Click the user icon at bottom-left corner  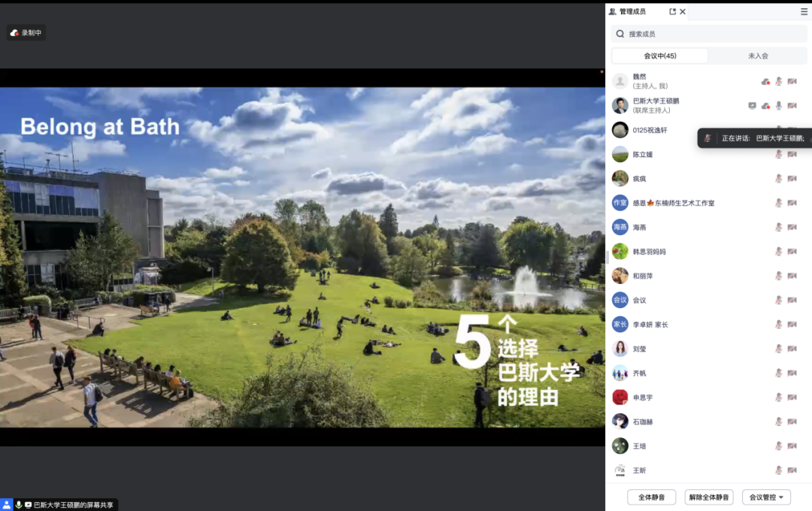[x=6, y=505]
